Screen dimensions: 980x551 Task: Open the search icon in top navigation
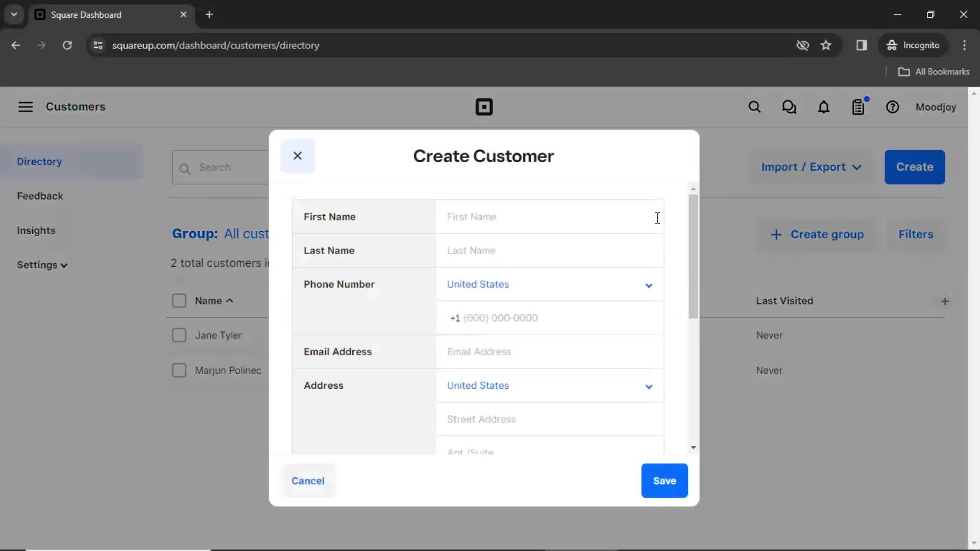(x=754, y=107)
